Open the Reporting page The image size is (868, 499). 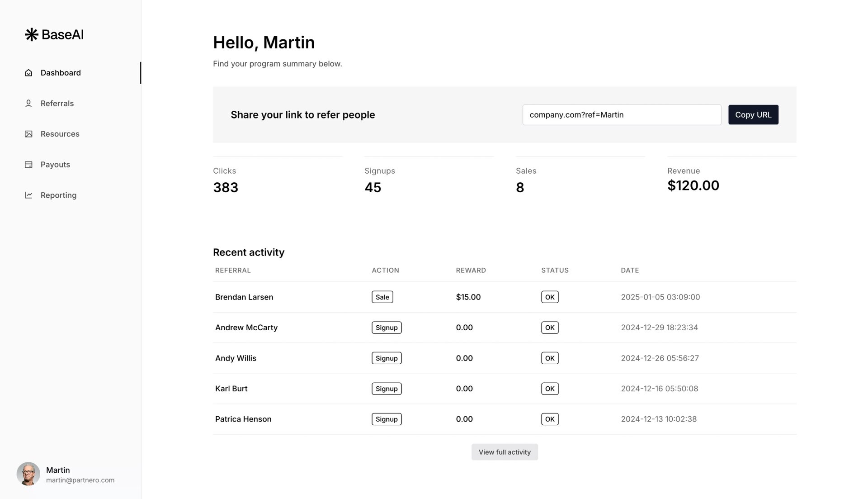pos(58,195)
